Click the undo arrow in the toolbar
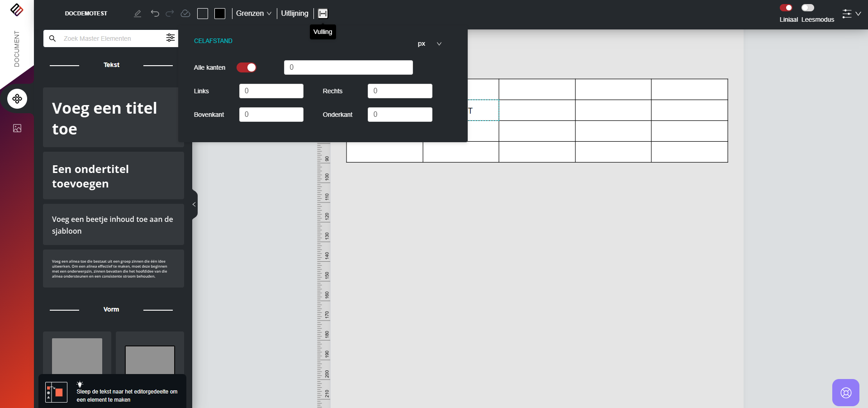This screenshot has height=408, width=868. point(155,14)
